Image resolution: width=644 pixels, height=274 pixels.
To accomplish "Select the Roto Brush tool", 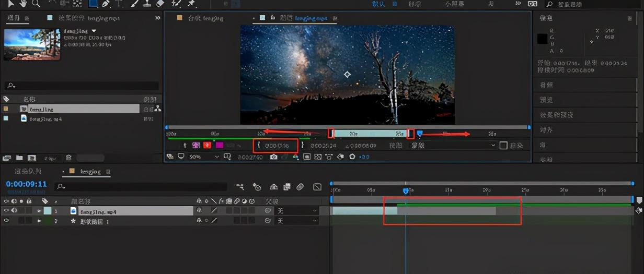I will 177,4.
